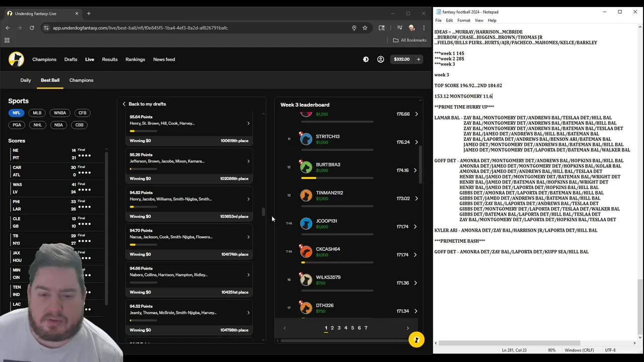The image size is (644, 362).
Task: Open the Results nav item
Action: [x=110, y=59]
